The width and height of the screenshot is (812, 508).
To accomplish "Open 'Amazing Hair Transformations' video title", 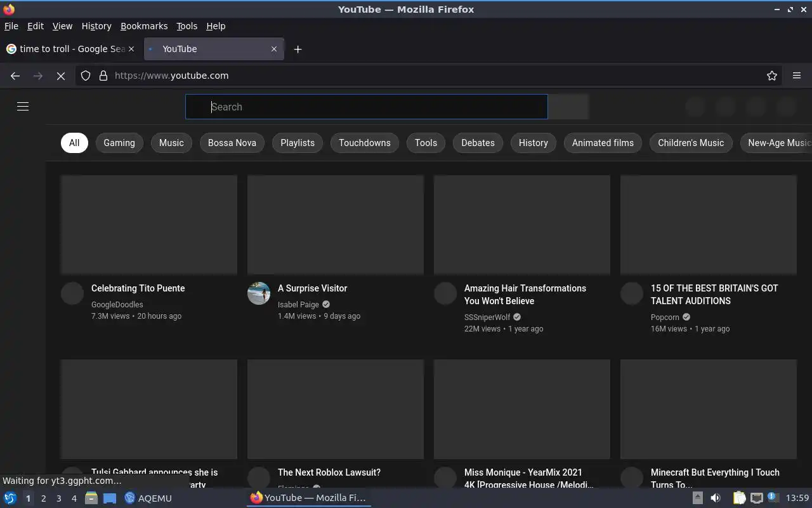I will tap(525, 295).
